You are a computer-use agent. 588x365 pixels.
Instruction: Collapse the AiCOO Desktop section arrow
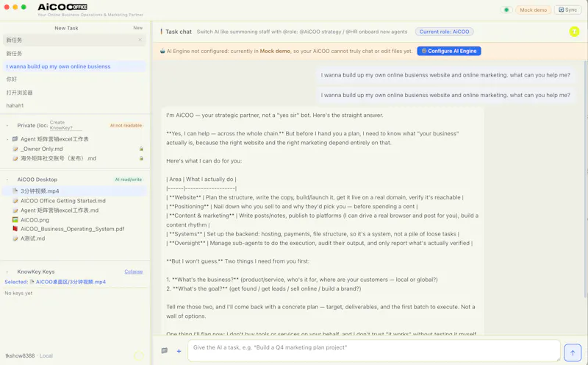coord(7,180)
